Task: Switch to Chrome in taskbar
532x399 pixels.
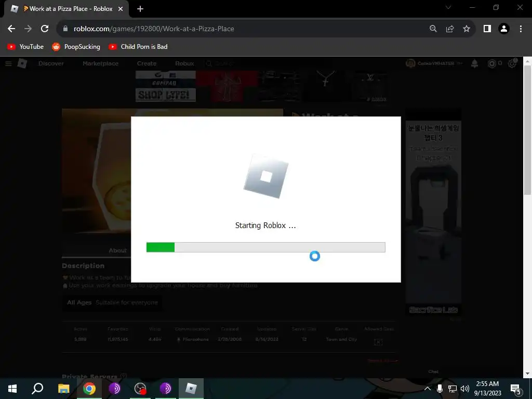Action: click(x=89, y=389)
